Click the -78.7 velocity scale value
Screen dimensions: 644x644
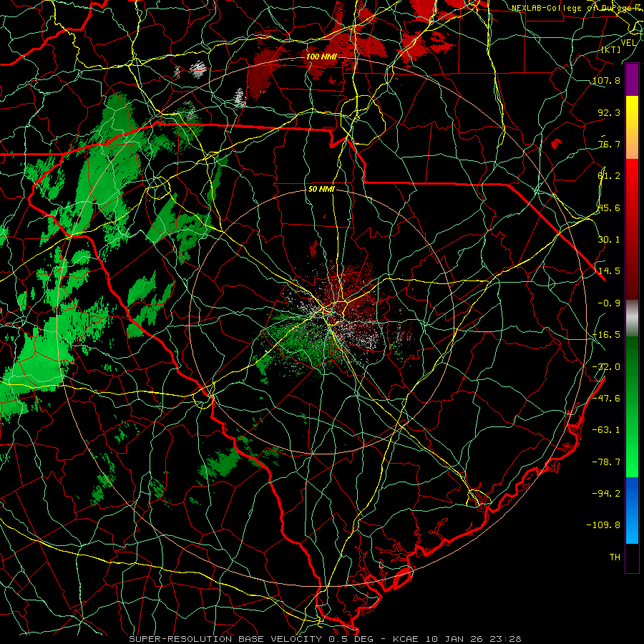click(607, 462)
